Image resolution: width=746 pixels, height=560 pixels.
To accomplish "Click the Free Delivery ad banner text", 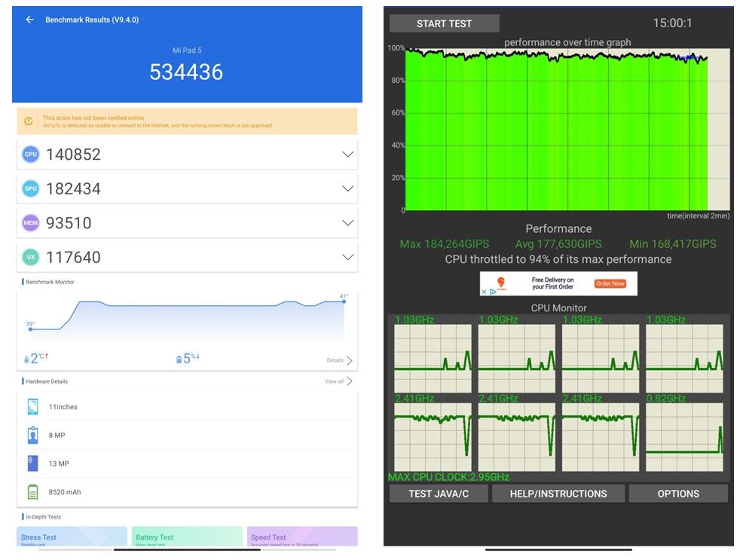I will (552, 283).
